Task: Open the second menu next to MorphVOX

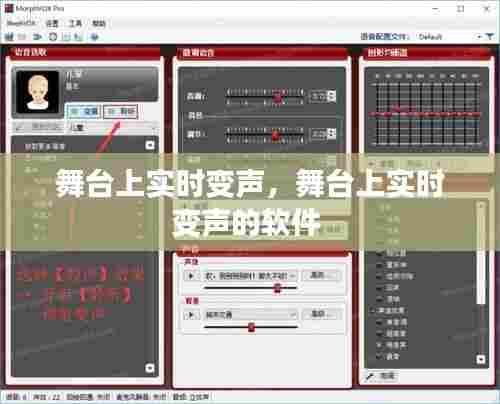Action: tap(52, 23)
